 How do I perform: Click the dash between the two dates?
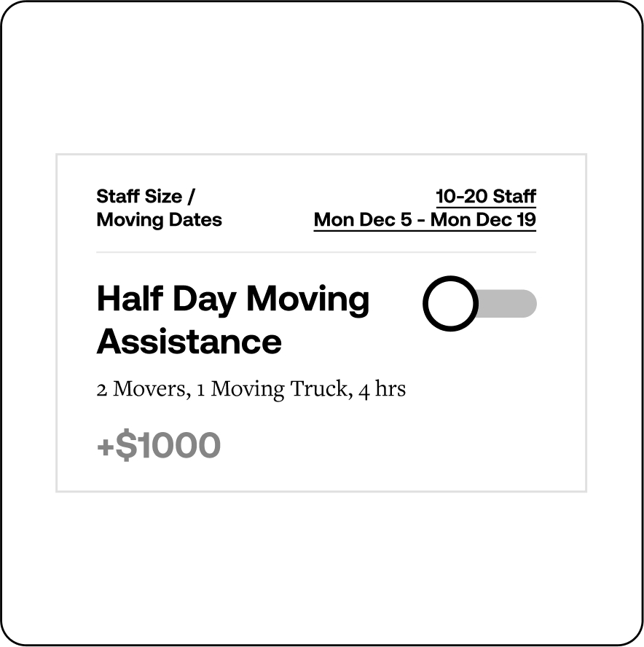[421, 221]
